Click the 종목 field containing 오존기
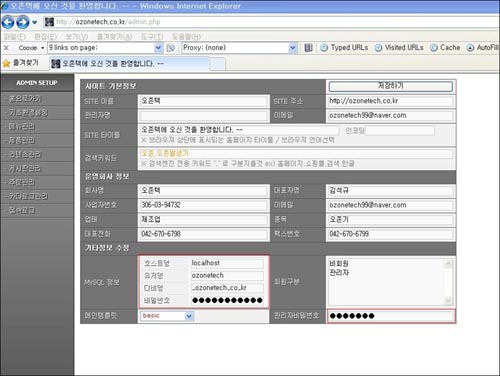 390,220
